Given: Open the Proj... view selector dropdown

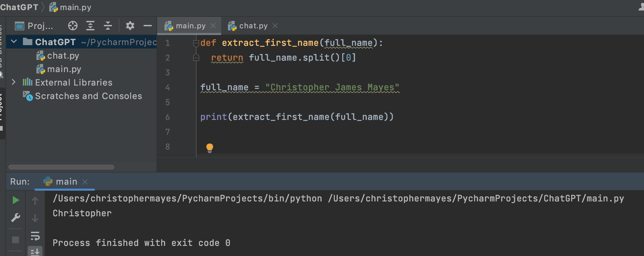Looking at the screenshot, I should click(34, 26).
